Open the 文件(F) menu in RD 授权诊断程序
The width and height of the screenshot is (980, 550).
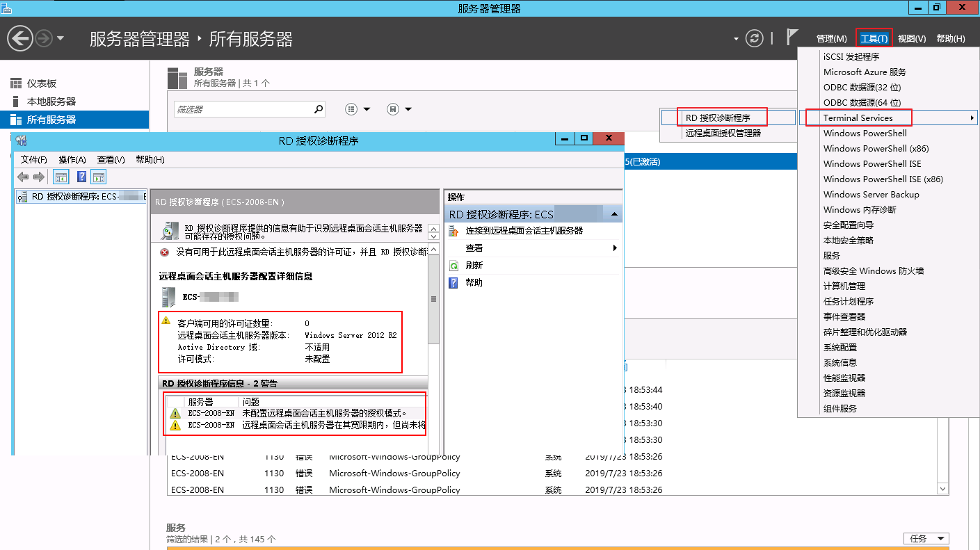34,160
